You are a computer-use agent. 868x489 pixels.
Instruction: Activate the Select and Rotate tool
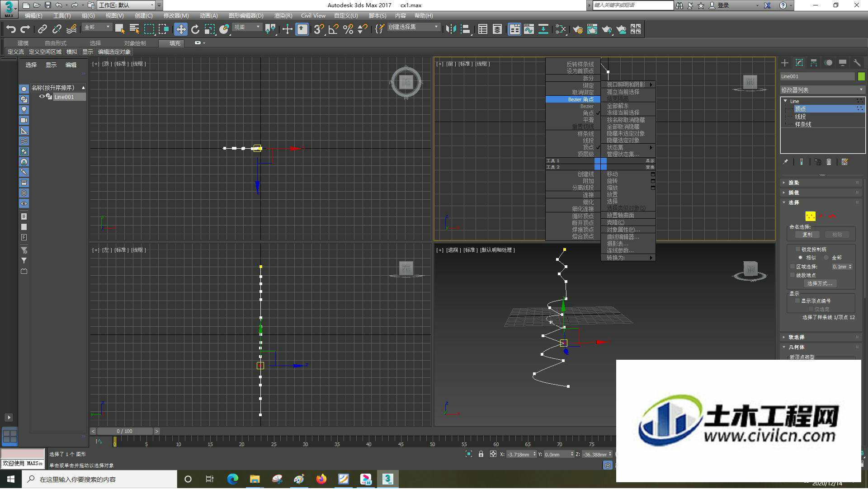pyautogui.click(x=195, y=29)
